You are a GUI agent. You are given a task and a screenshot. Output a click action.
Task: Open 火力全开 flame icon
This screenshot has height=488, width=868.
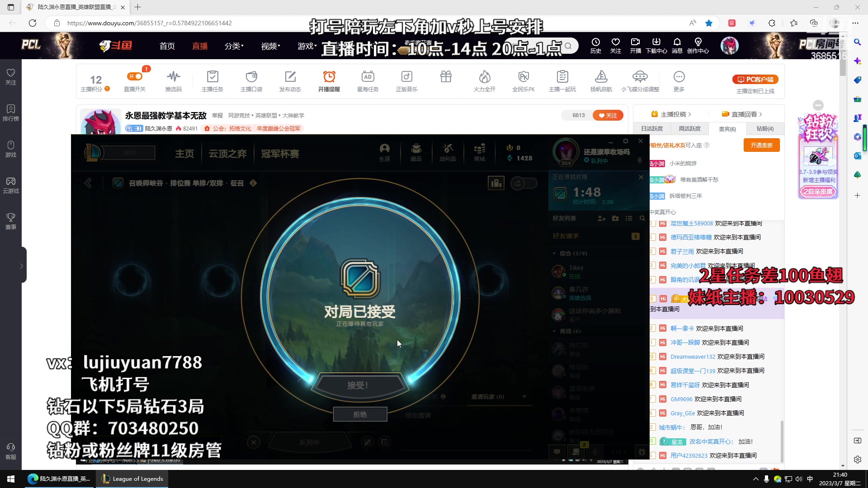[x=485, y=81]
